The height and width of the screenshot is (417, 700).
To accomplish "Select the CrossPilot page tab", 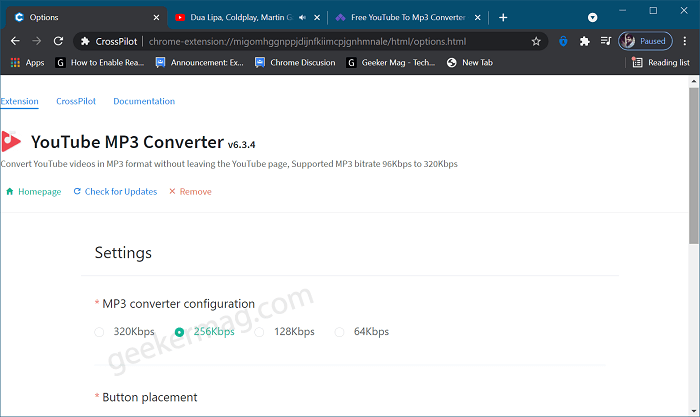I will [76, 101].
